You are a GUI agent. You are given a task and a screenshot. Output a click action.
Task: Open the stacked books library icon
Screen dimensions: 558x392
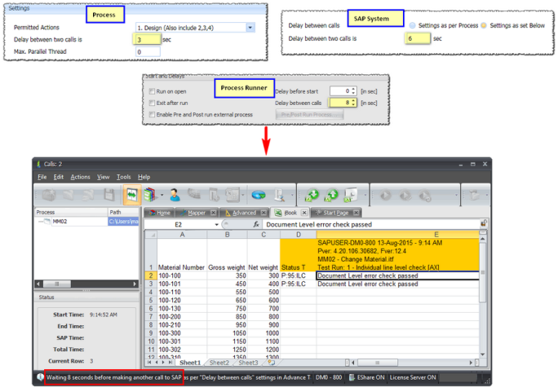[151, 195]
